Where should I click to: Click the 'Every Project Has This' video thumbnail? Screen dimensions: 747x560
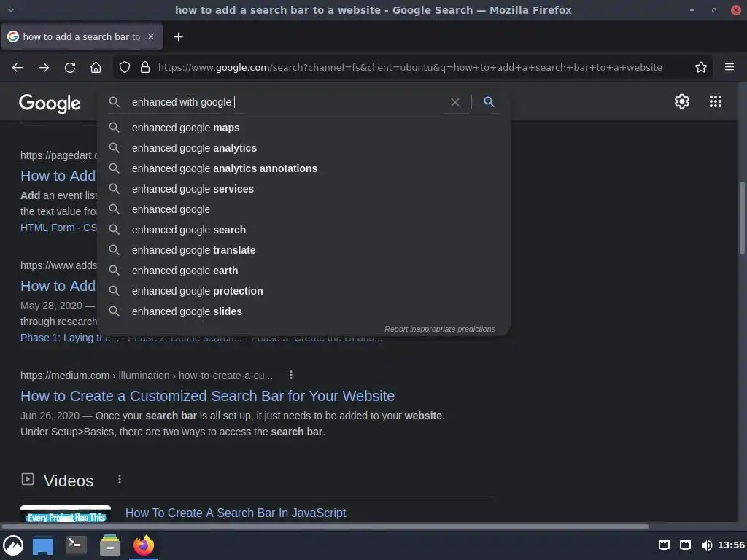tap(66, 514)
